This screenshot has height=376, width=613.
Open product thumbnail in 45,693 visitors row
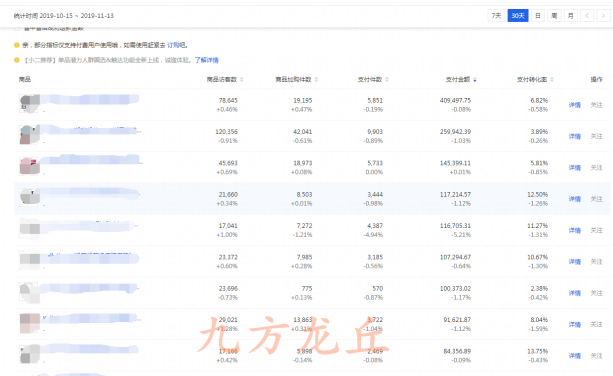click(29, 166)
